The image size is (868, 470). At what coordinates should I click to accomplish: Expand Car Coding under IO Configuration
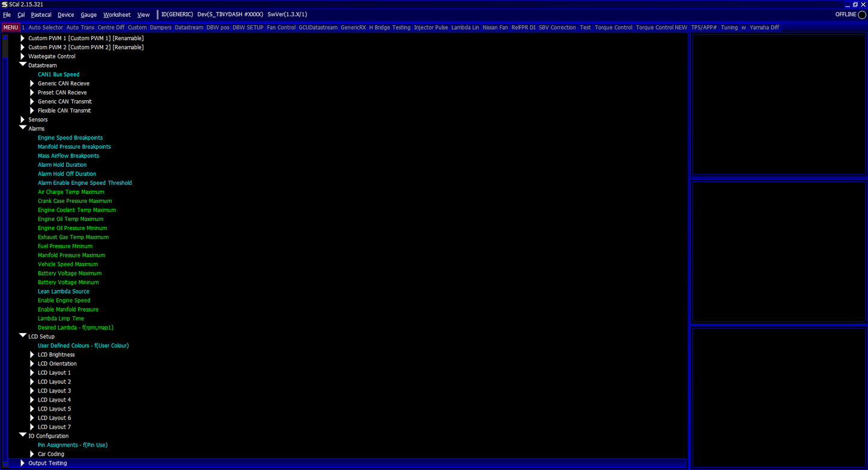32,454
